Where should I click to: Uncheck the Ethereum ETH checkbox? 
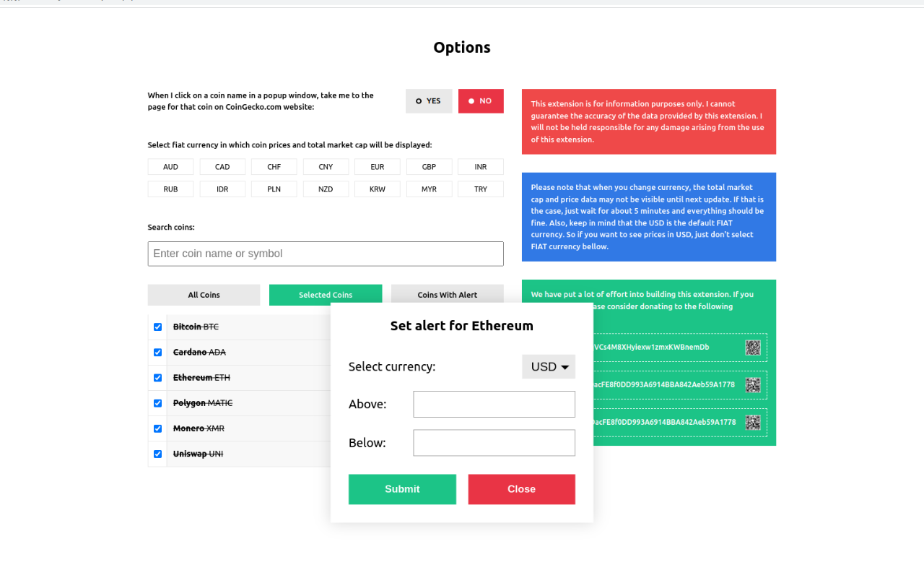157,378
